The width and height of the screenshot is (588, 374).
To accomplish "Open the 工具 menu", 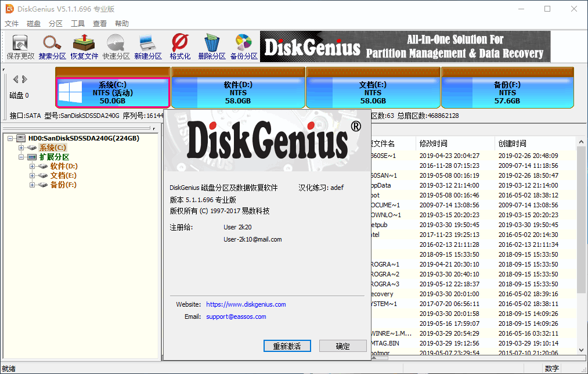I will click(78, 24).
